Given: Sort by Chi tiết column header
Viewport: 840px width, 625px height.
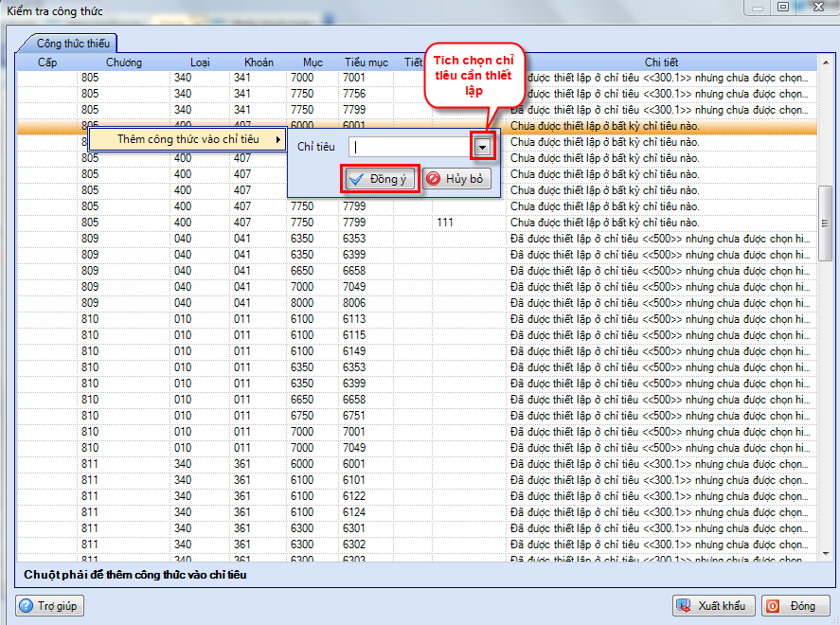Looking at the screenshot, I should click(x=661, y=62).
